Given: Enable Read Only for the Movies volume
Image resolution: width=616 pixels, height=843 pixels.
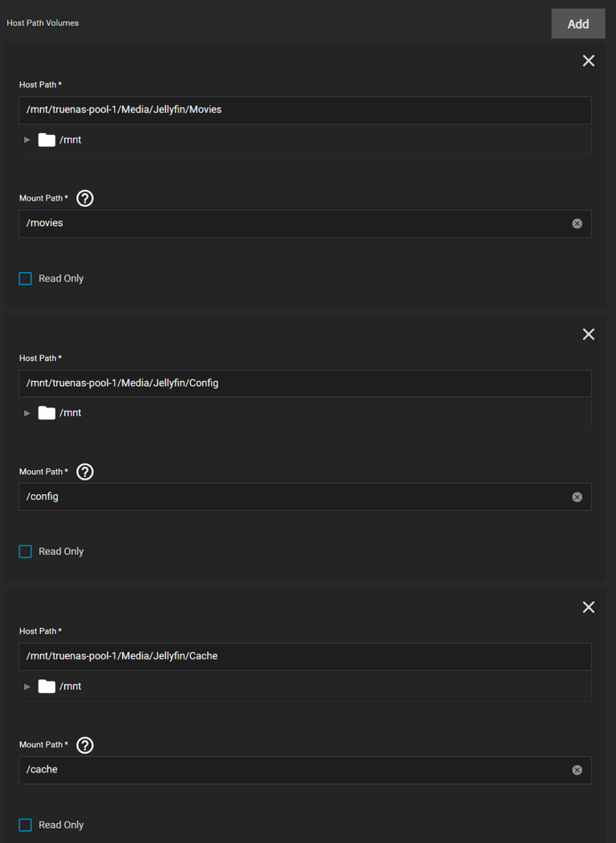Looking at the screenshot, I should point(25,278).
